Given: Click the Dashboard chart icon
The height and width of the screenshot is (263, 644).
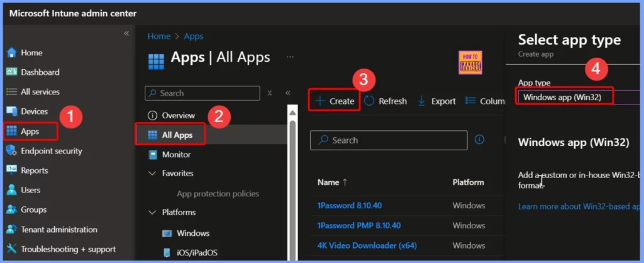Looking at the screenshot, I should [11, 72].
